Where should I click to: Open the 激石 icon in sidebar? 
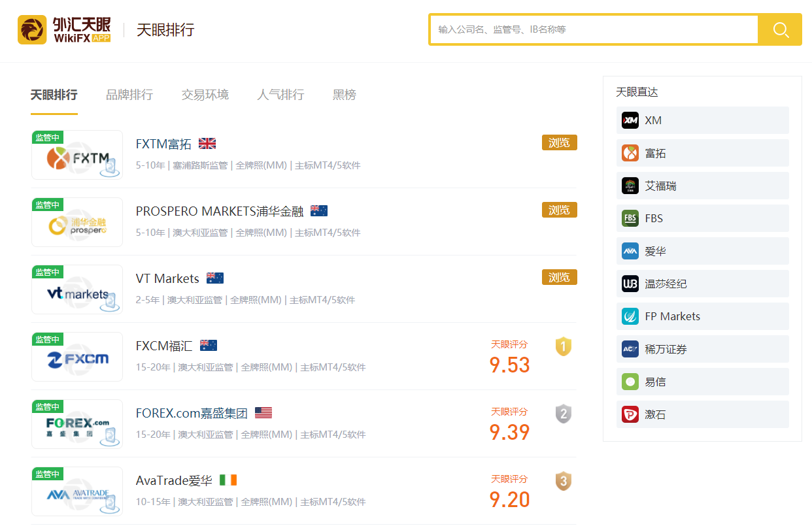coord(630,414)
